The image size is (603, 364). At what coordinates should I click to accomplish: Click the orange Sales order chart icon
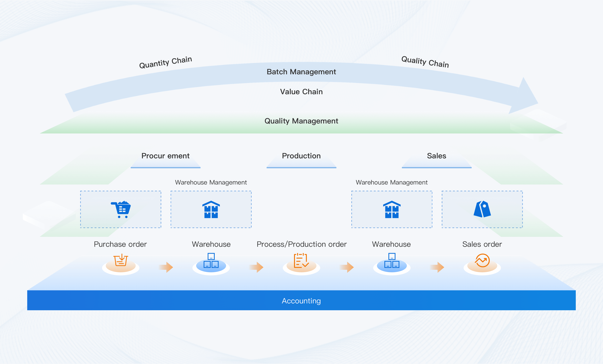click(x=482, y=261)
